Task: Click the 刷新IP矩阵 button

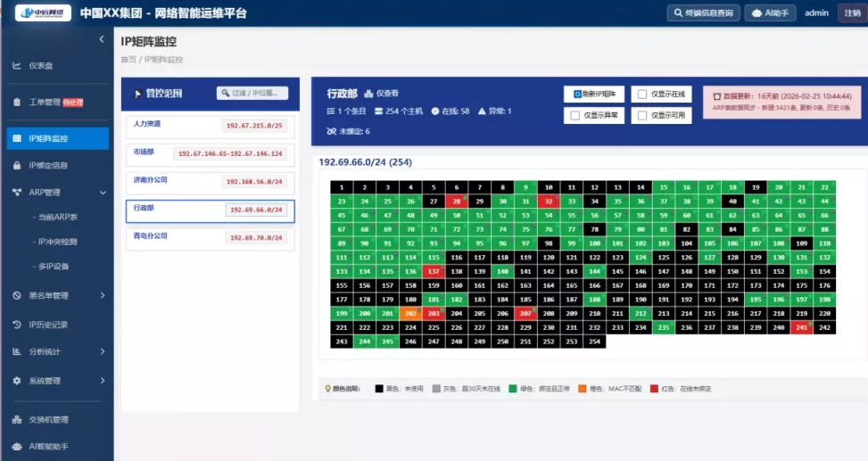Action: pyautogui.click(x=595, y=94)
